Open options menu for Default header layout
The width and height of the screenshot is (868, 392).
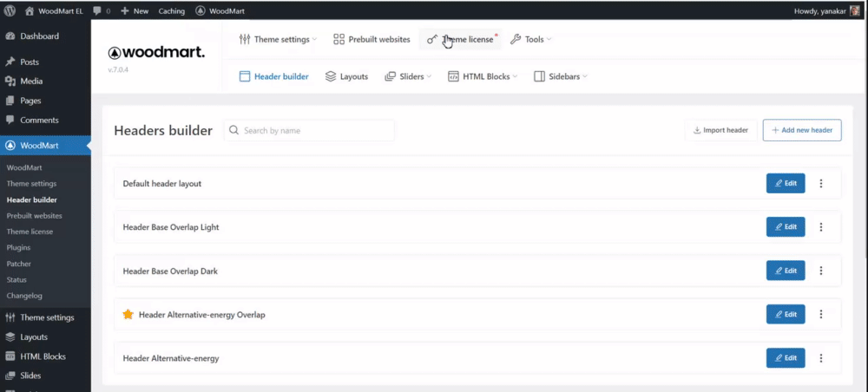click(x=821, y=184)
